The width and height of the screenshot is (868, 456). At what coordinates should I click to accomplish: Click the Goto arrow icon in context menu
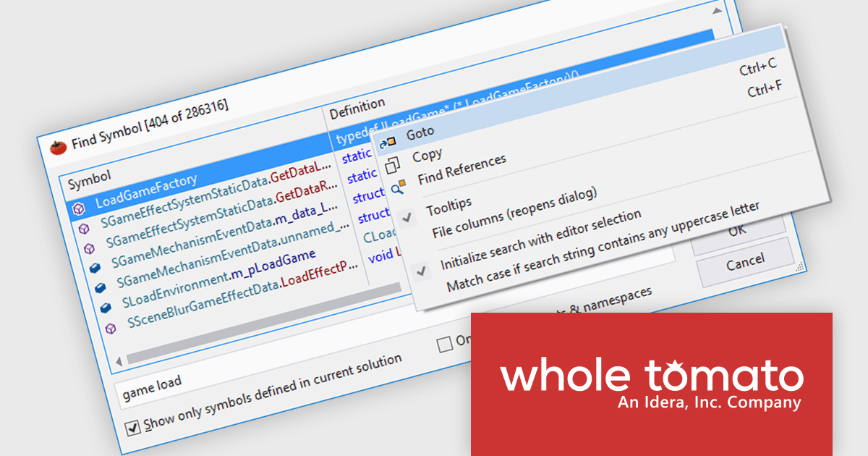[x=388, y=143]
